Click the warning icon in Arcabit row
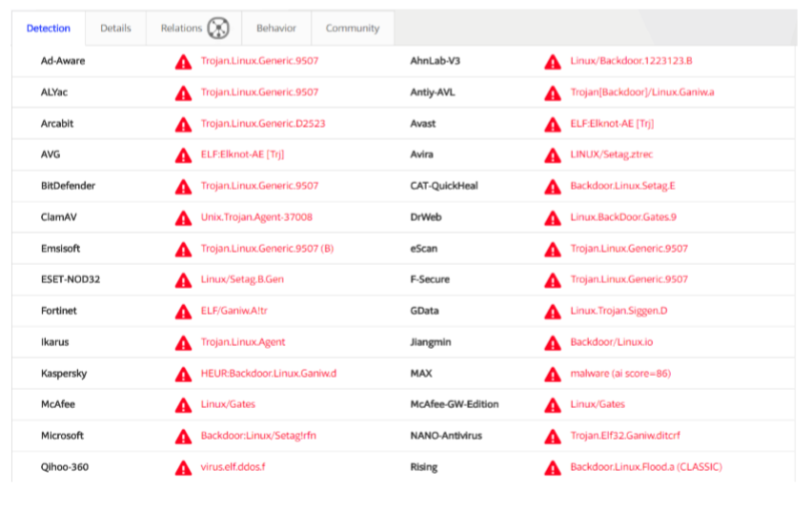Image resolution: width=812 pixels, height=511 pixels. tap(183, 124)
